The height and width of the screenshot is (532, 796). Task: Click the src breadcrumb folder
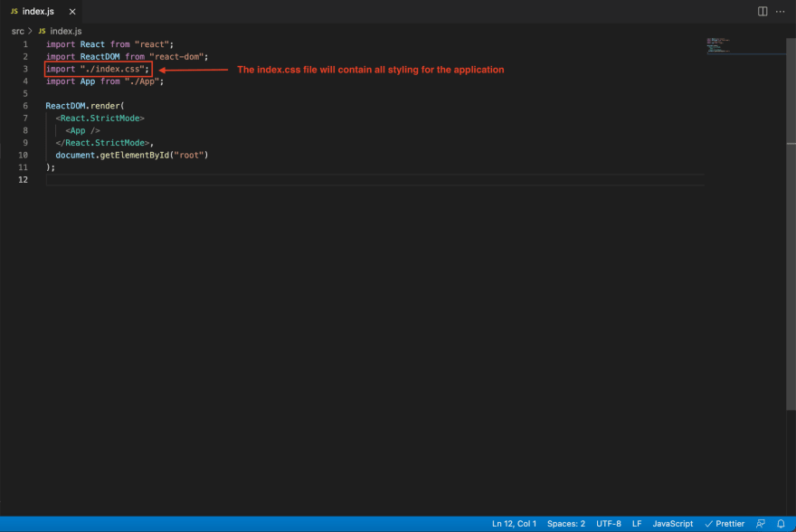point(18,31)
